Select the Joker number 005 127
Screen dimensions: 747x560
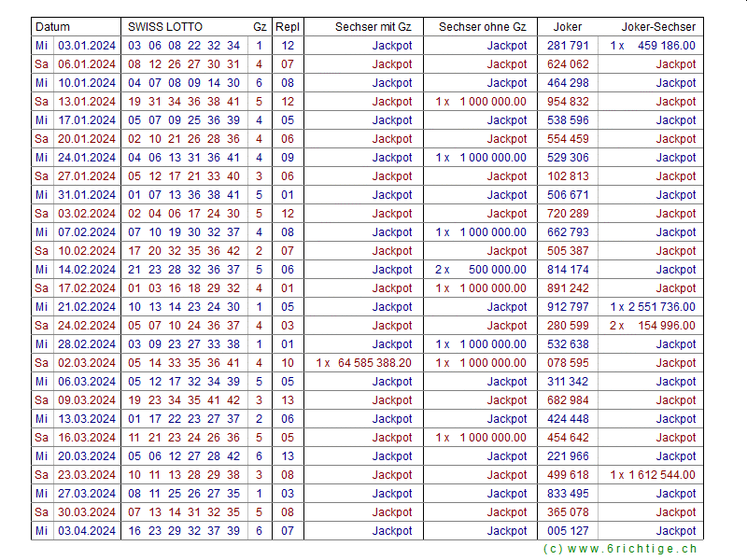tap(568, 531)
